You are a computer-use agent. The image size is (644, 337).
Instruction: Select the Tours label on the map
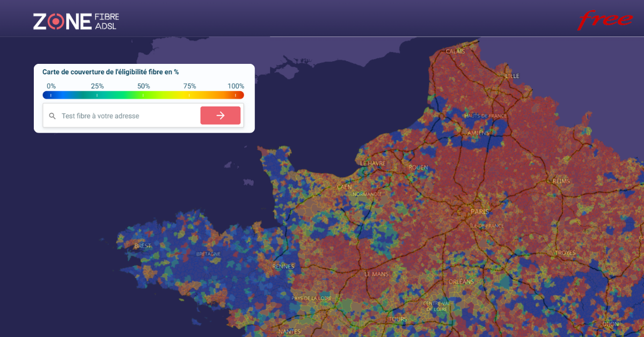[398, 319]
